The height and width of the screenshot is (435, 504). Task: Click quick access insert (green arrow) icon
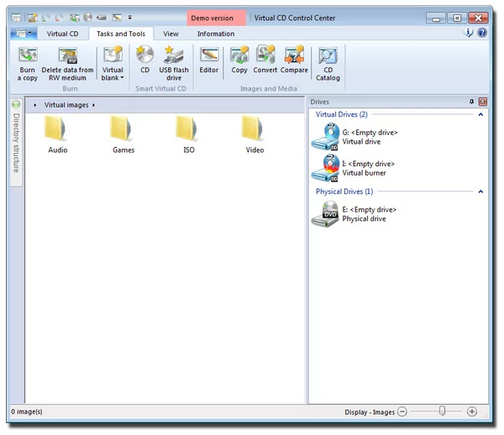coord(45,18)
